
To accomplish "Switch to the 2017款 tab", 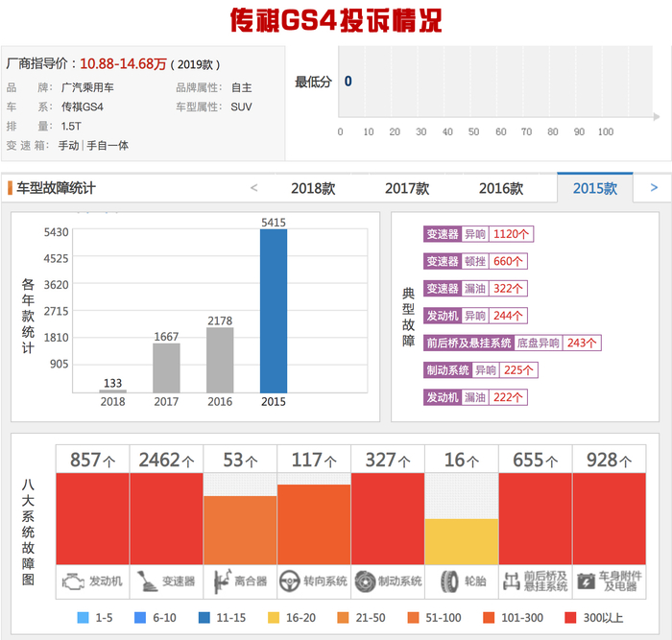I will pyautogui.click(x=407, y=188).
